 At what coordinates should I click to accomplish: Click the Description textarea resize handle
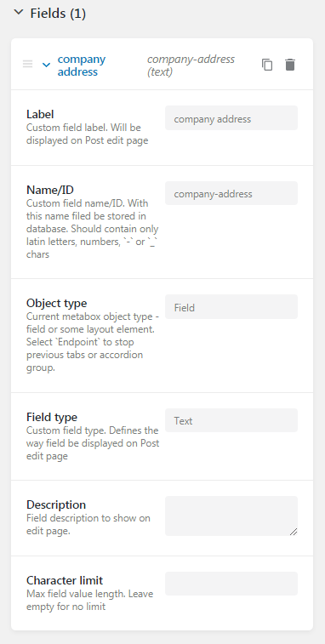294,532
